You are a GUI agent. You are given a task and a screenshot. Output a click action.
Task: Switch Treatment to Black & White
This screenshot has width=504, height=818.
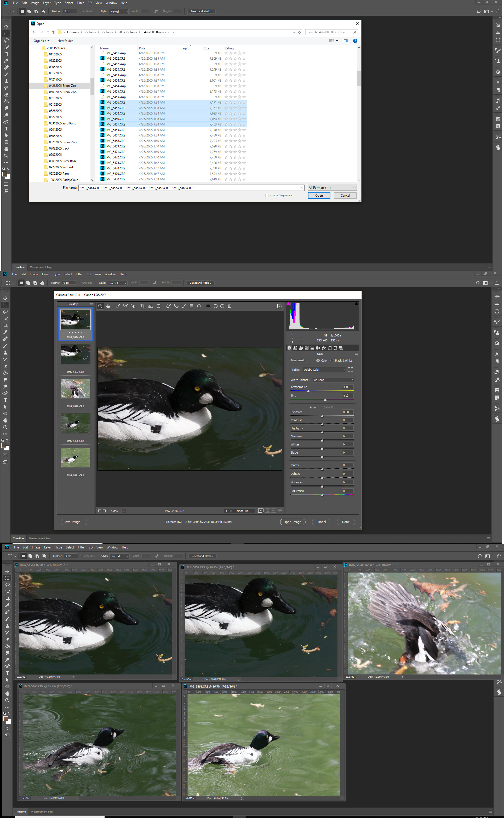point(332,360)
